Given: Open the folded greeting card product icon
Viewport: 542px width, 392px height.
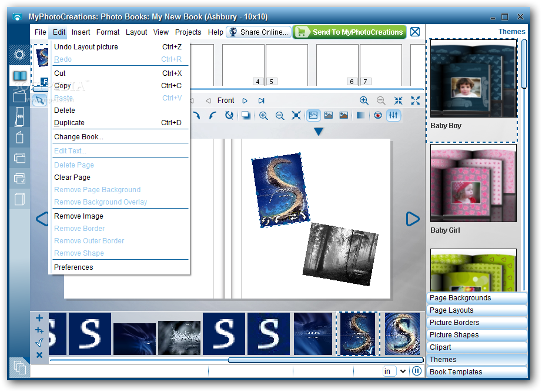Looking at the screenshot, I should (20, 138).
